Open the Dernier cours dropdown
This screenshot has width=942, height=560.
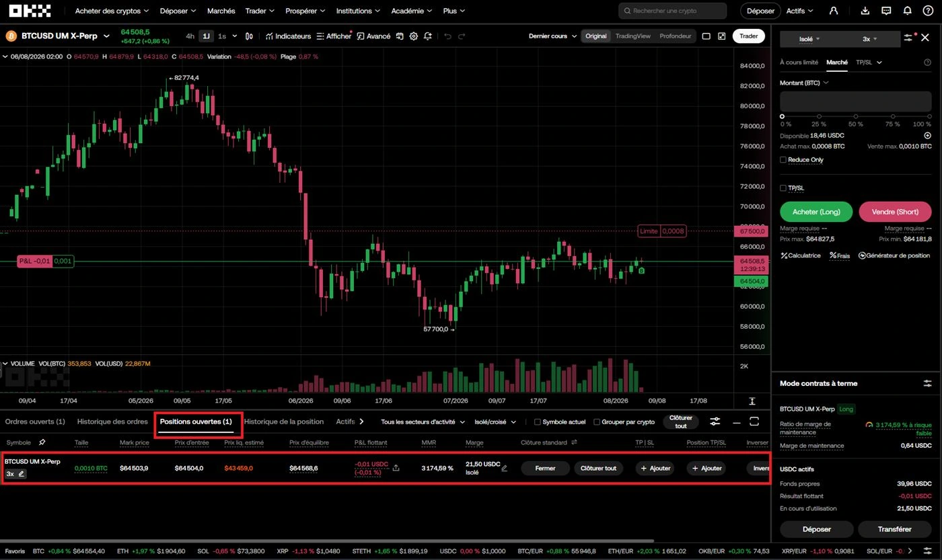tap(553, 36)
